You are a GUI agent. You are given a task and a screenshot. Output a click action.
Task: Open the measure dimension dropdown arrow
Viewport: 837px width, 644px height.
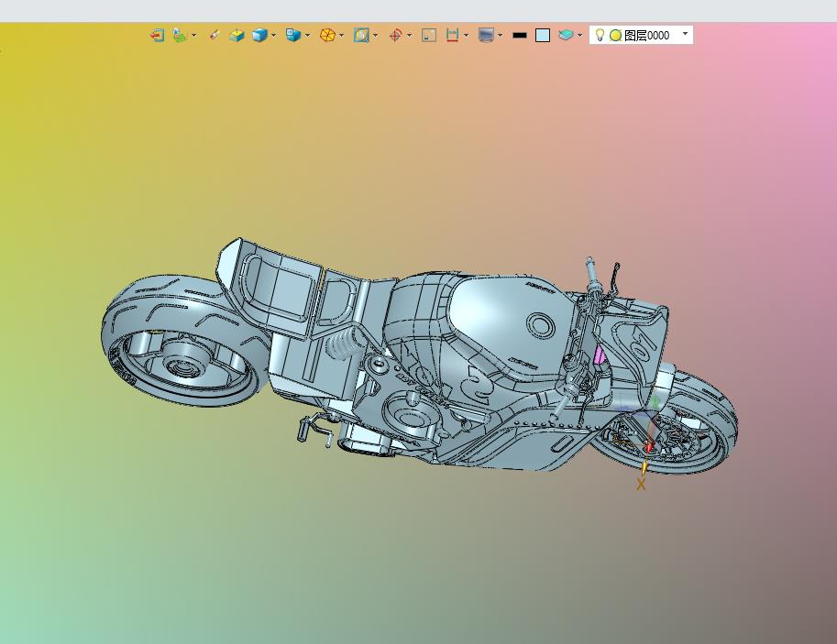[x=467, y=35]
